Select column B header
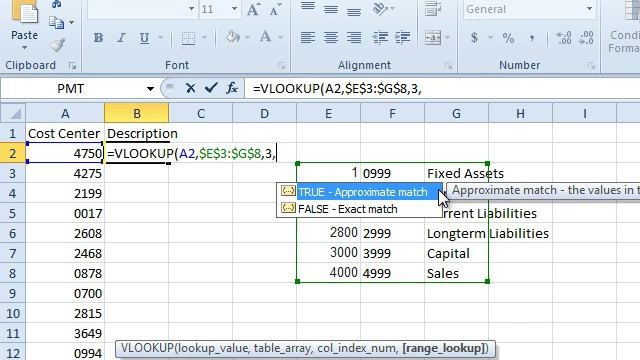The image size is (640, 360). [136, 113]
